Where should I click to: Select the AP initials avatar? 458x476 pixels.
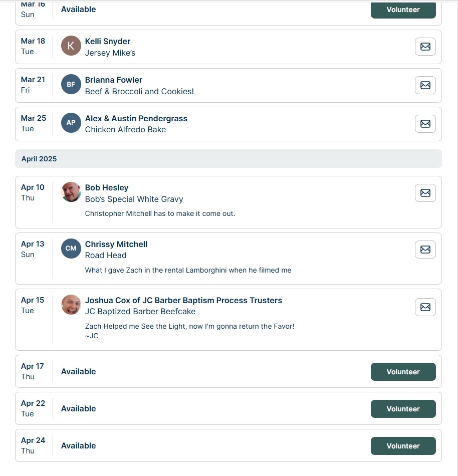pos(71,123)
